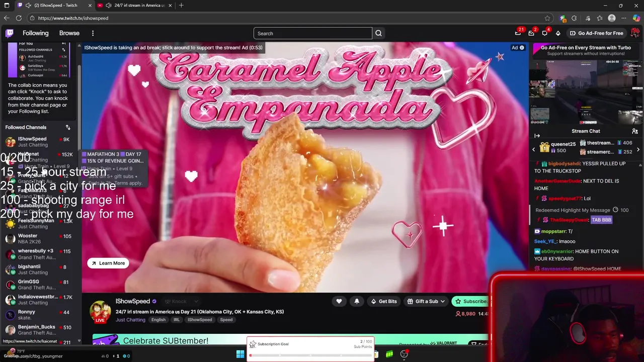
Task: Open the Following page
Action: pos(36,33)
